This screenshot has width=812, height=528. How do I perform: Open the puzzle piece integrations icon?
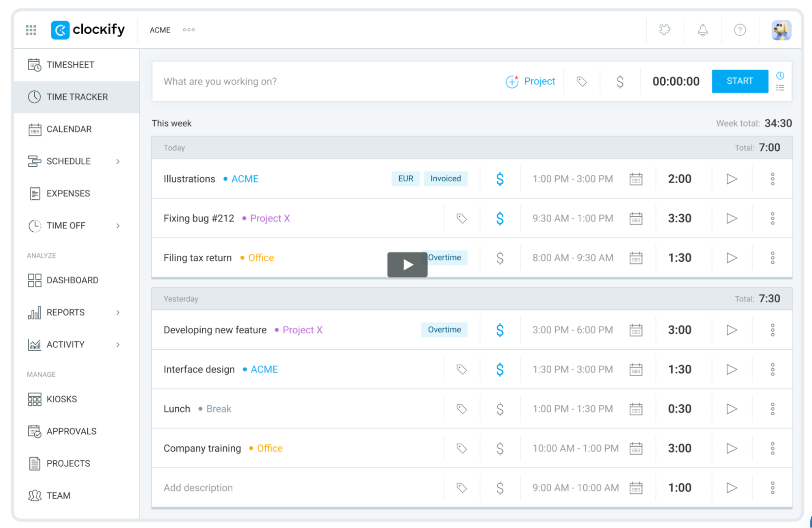point(665,30)
